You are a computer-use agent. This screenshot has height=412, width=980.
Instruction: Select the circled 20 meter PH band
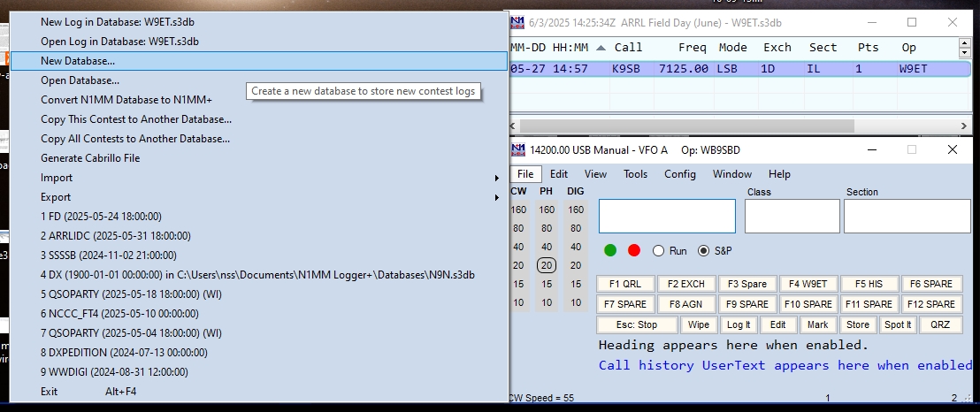[x=547, y=265]
